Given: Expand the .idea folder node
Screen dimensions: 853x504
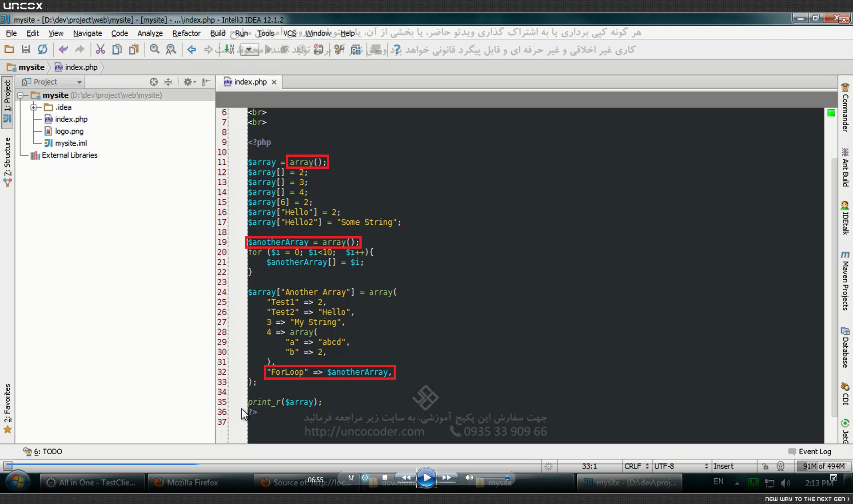Looking at the screenshot, I should point(33,107).
